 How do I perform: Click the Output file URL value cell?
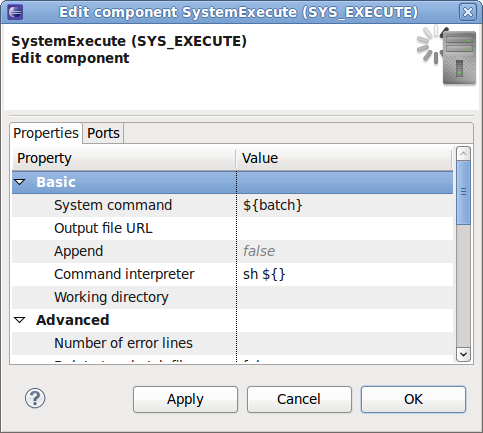(345, 228)
